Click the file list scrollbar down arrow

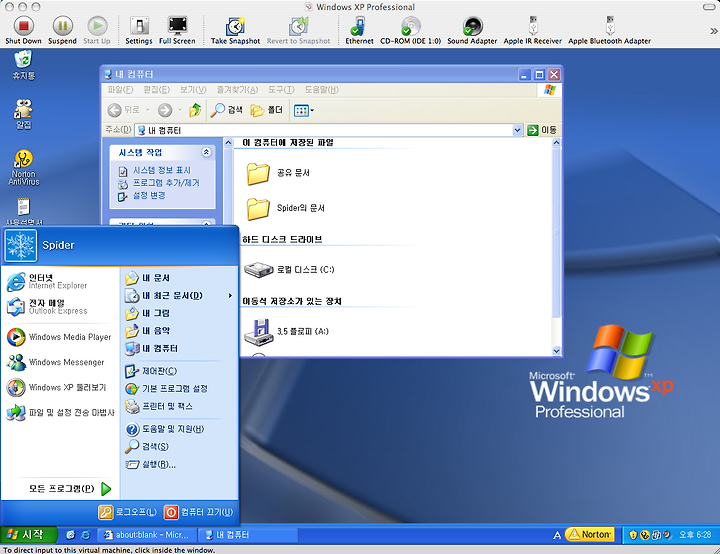pyautogui.click(x=557, y=351)
